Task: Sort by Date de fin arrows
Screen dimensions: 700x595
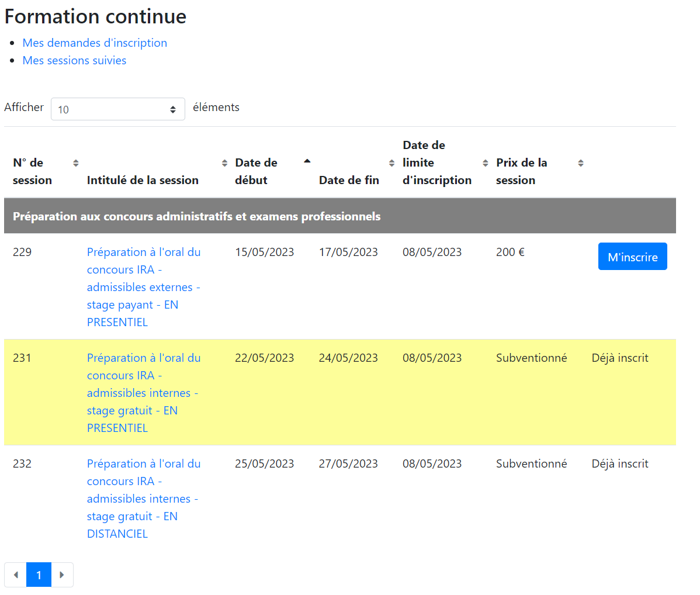Action: click(391, 163)
